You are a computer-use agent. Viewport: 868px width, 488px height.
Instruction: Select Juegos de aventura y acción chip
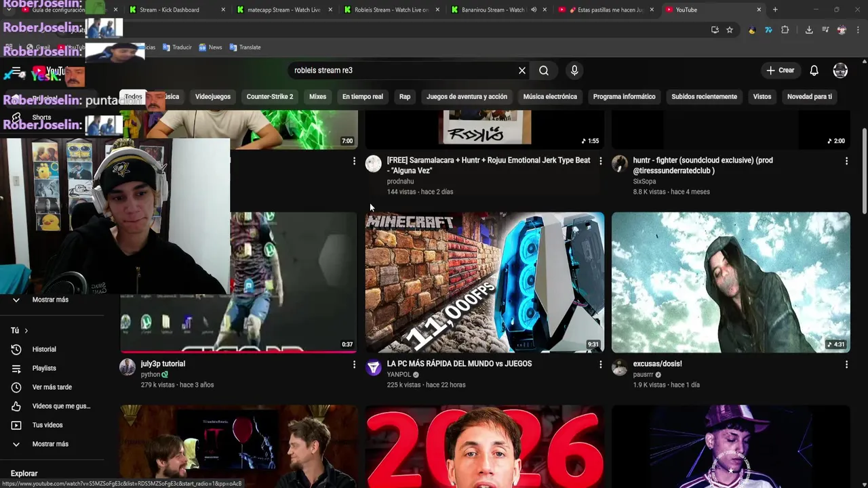point(467,96)
